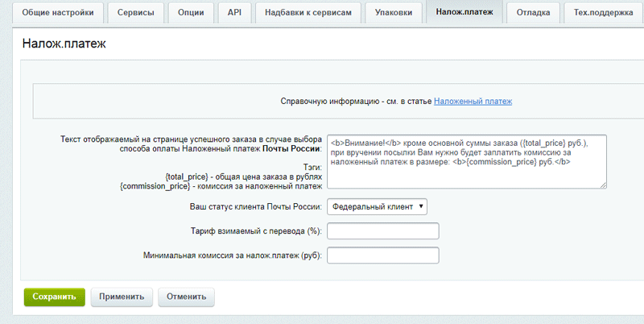The height and width of the screenshot is (324, 644).
Task: Open the Общие настройки tab
Action: (63, 13)
